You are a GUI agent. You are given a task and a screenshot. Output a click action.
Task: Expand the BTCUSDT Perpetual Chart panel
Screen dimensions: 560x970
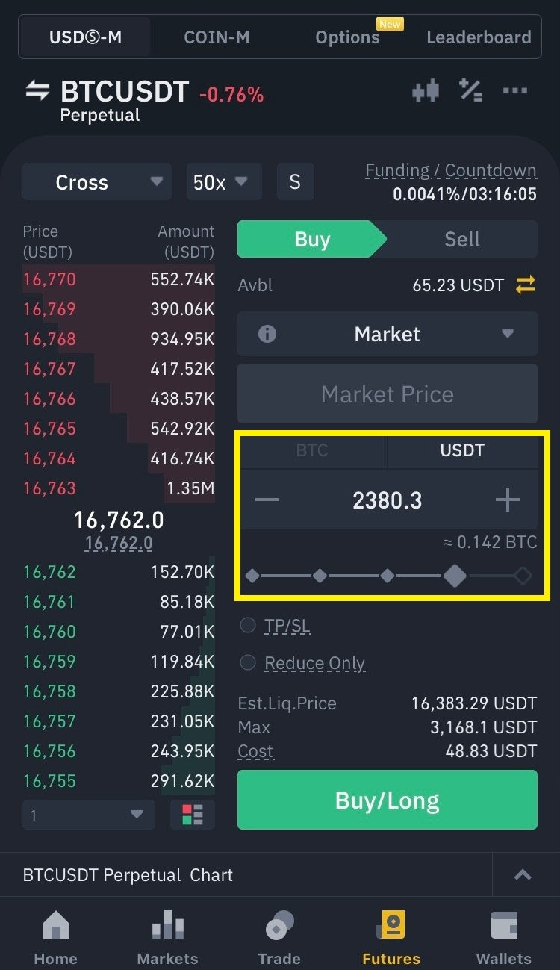click(x=523, y=875)
